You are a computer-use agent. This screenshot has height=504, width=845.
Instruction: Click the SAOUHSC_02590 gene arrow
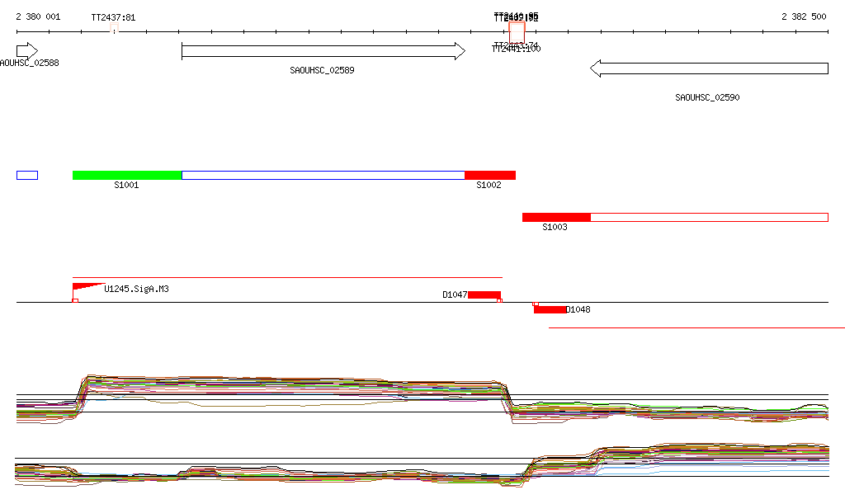point(709,68)
